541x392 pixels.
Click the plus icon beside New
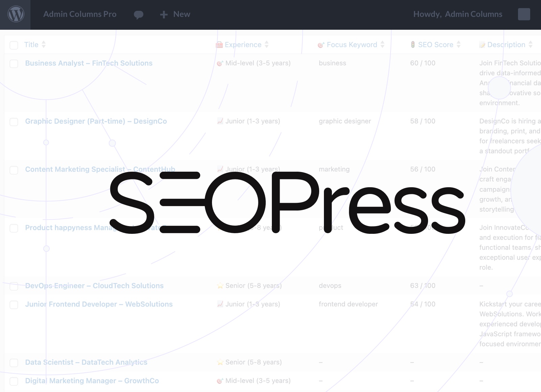pos(164,15)
